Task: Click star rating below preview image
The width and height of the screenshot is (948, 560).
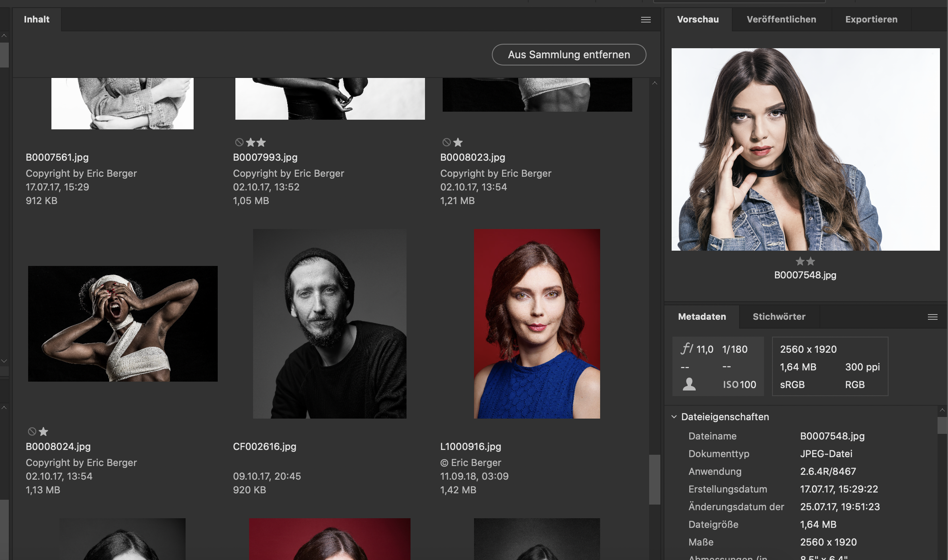Action: pyautogui.click(x=805, y=262)
